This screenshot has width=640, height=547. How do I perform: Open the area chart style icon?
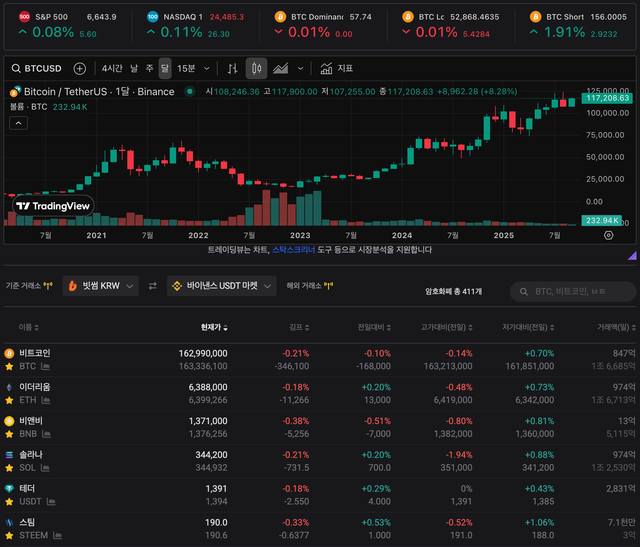(281, 68)
